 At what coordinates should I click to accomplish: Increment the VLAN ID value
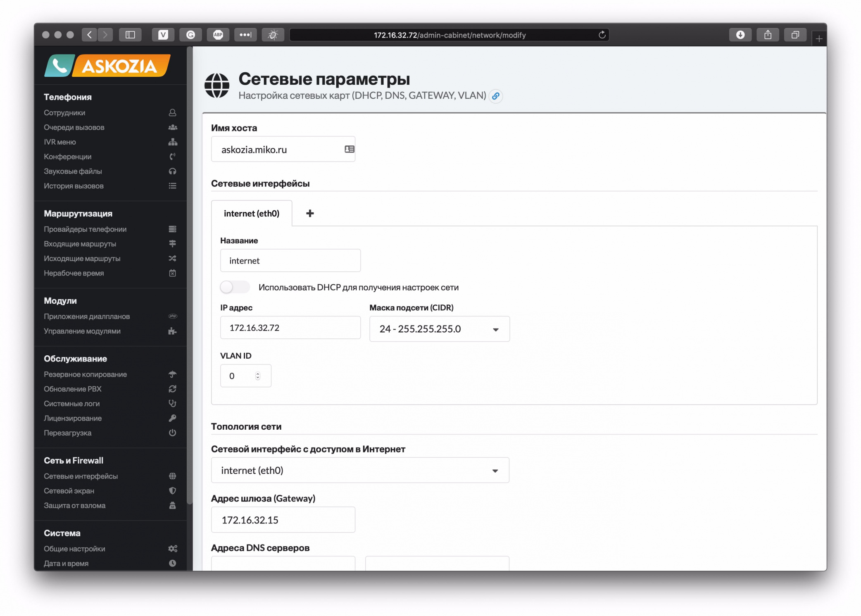[x=257, y=373]
